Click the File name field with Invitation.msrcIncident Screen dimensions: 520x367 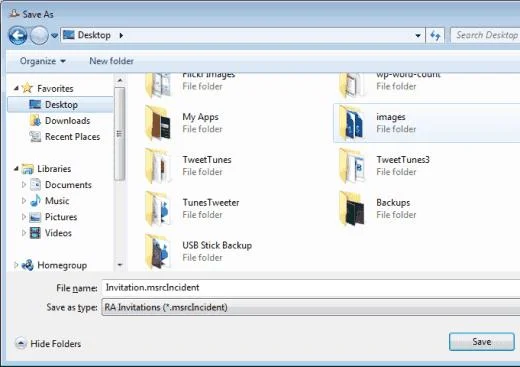tap(311, 287)
